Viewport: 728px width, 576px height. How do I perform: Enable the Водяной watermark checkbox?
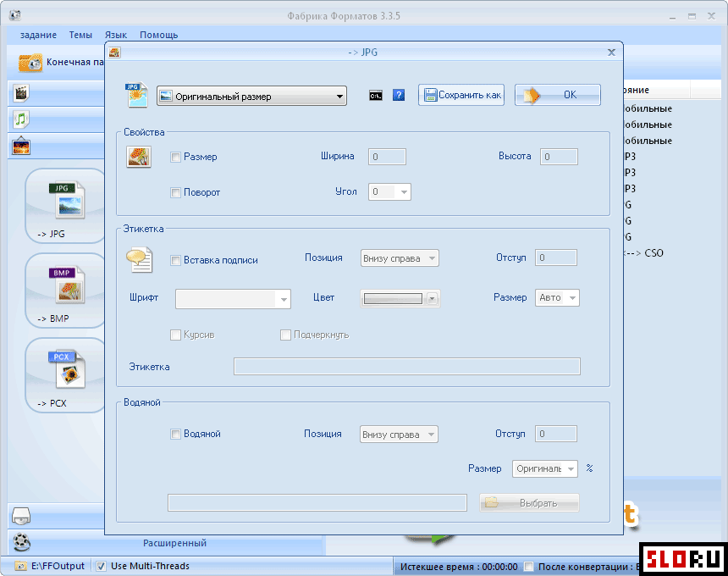tap(175, 435)
